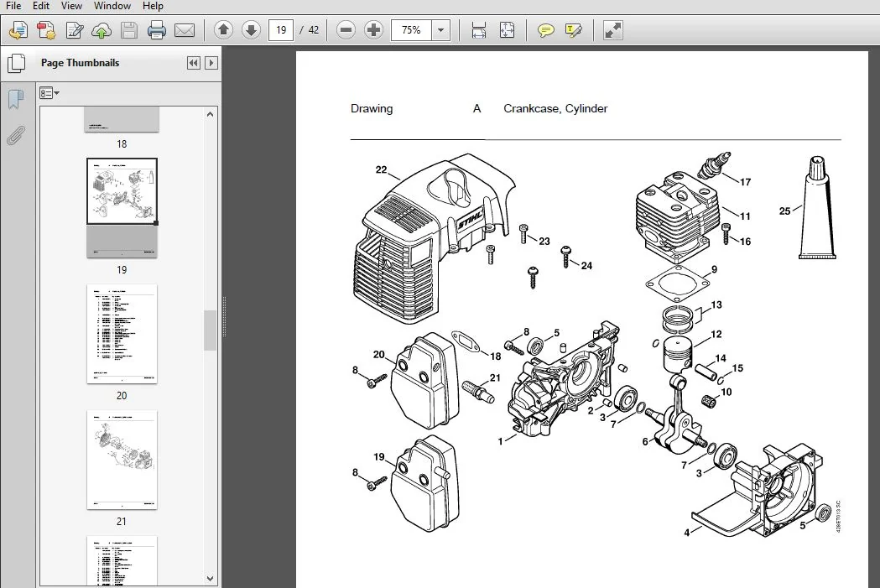Image resolution: width=880 pixels, height=588 pixels.
Task: Click part number 17 label in drawing
Action: click(x=745, y=182)
